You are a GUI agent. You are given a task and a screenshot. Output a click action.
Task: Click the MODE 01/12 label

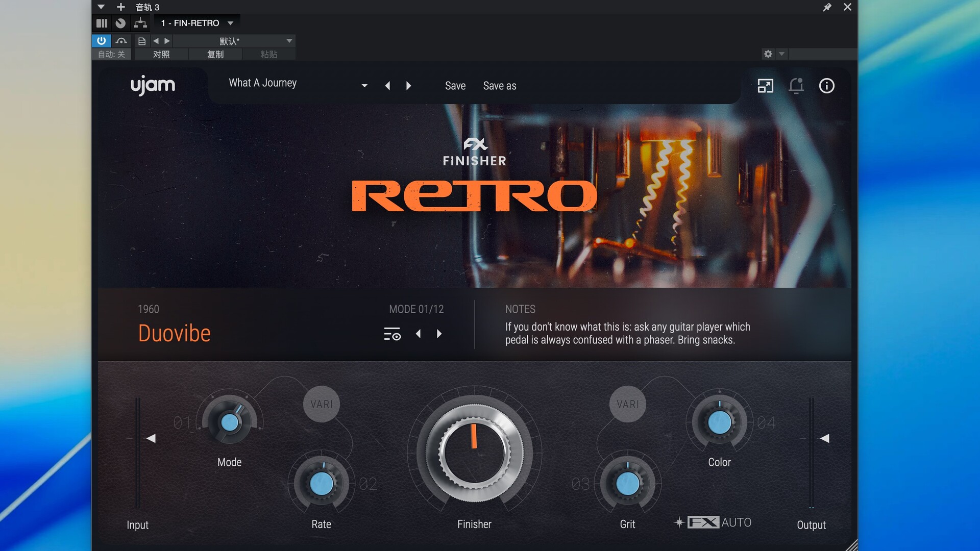(x=416, y=309)
